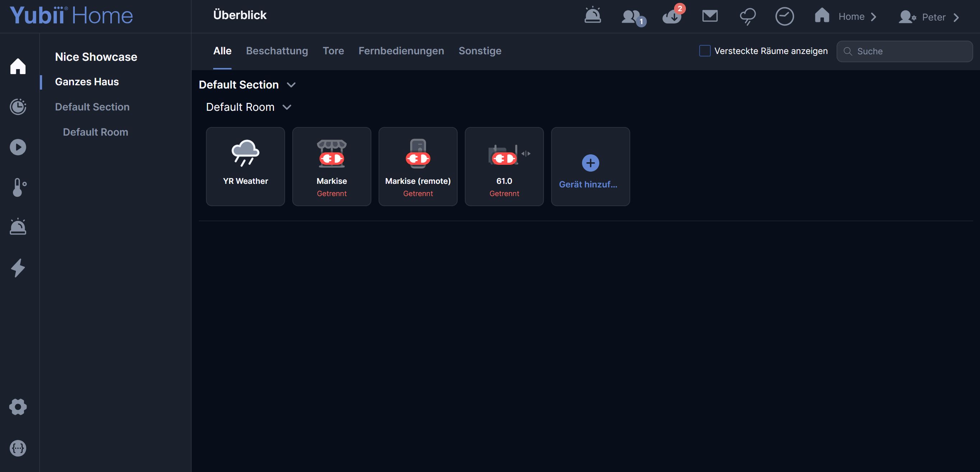Open the envelope messages icon
Screen dimensions: 980x472
[710, 16]
